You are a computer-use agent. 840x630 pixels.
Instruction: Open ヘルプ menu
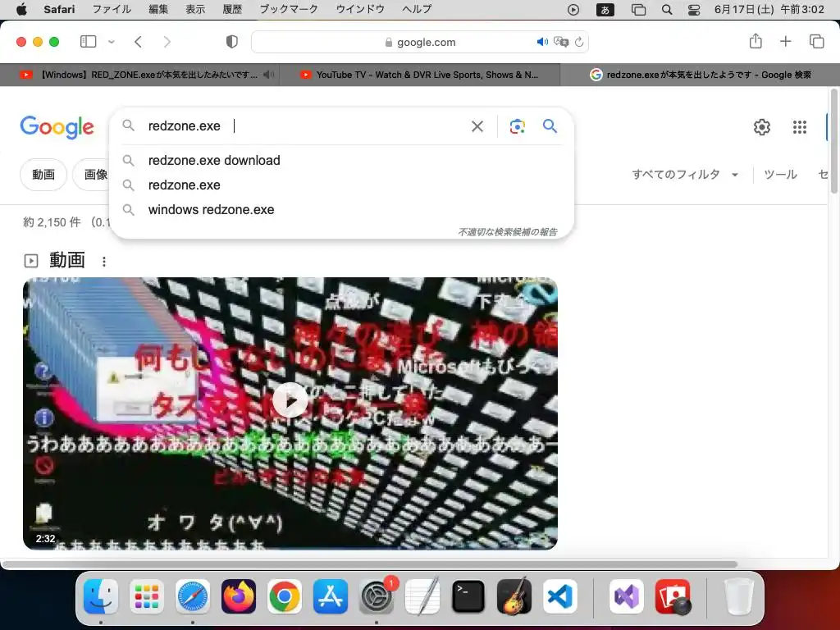(416, 9)
